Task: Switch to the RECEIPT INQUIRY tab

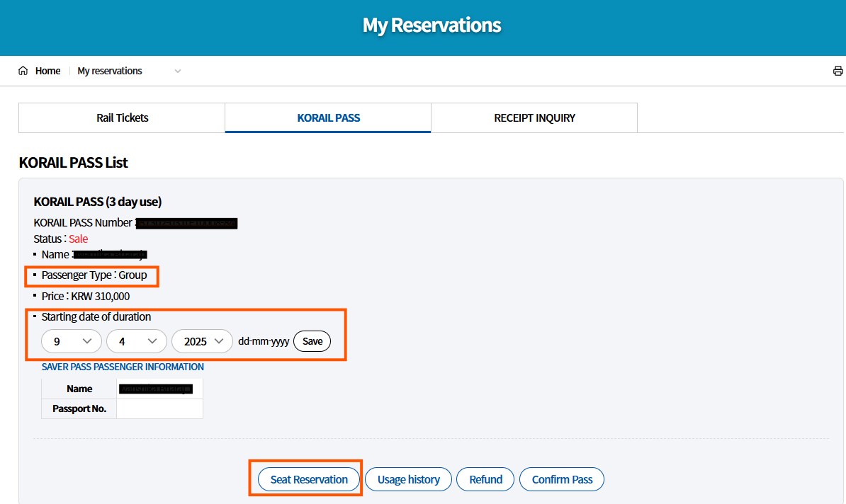Action: point(534,118)
